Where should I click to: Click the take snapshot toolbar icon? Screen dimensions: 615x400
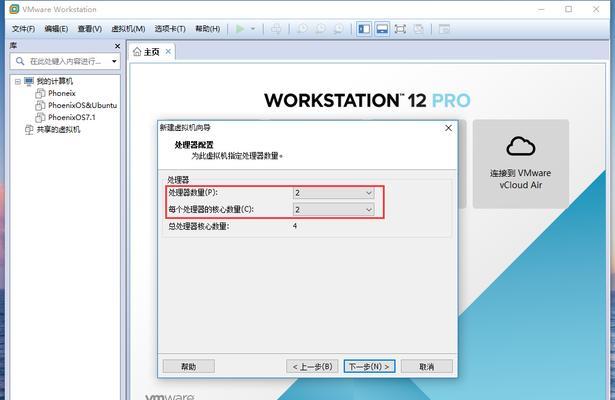[302, 29]
